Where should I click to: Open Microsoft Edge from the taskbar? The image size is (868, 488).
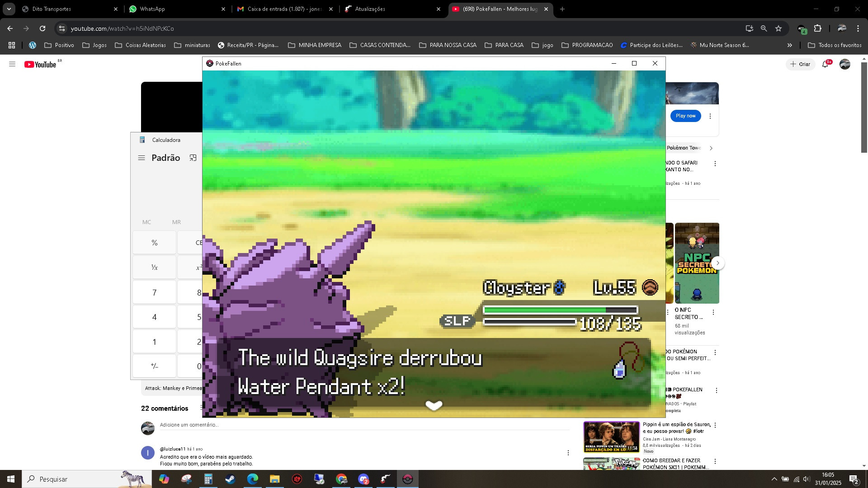(252, 479)
